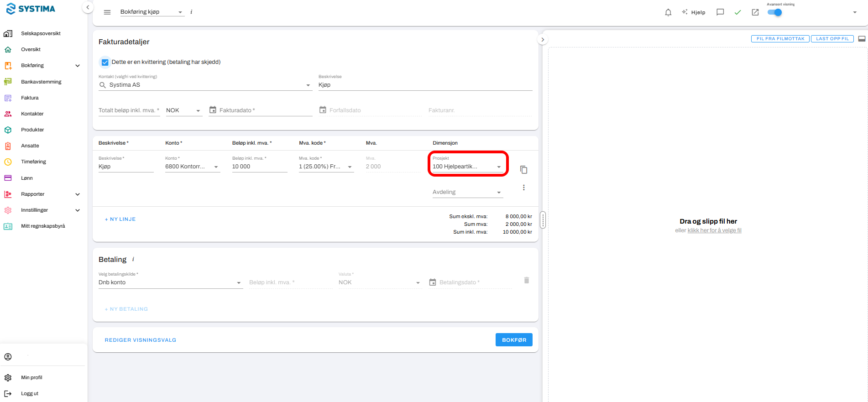Expand the Rapporter sidebar menu
This screenshot has height=402, width=868.
[78, 194]
